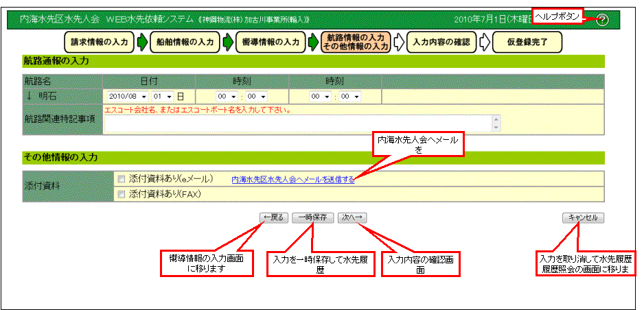Viewport: 644px width, 310px height.
Task: Enable 添付資料あり(eメール) checkbox
Action: click(122, 178)
